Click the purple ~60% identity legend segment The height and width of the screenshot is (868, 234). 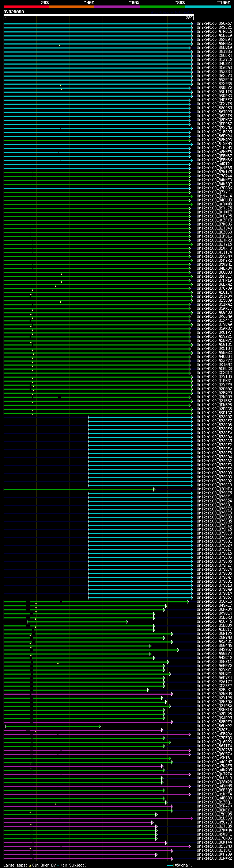(117, 7)
